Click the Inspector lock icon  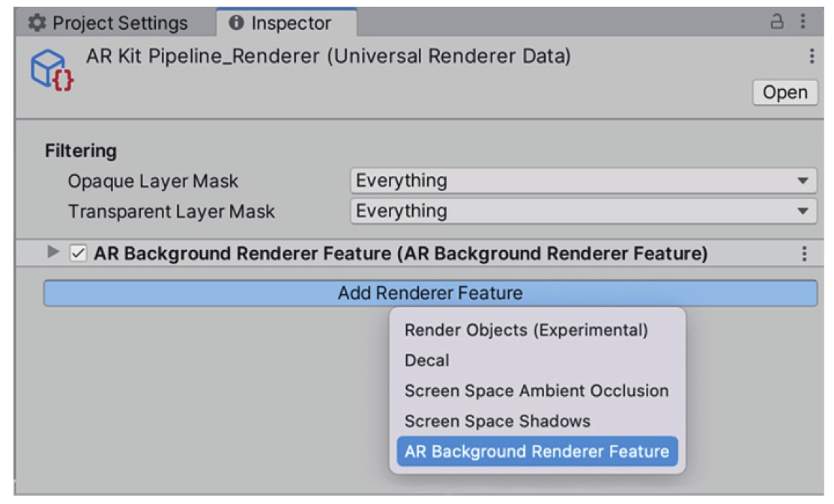(x=776, y=21)
